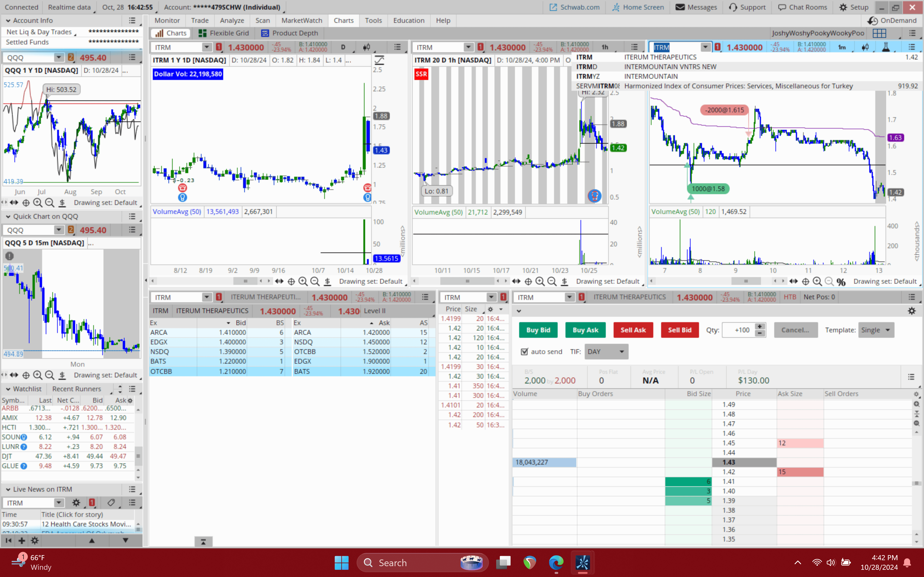The image size is (924, 577).
Task: Click the drawing tools icon on daily chart
Action: [x=379, y=60]
